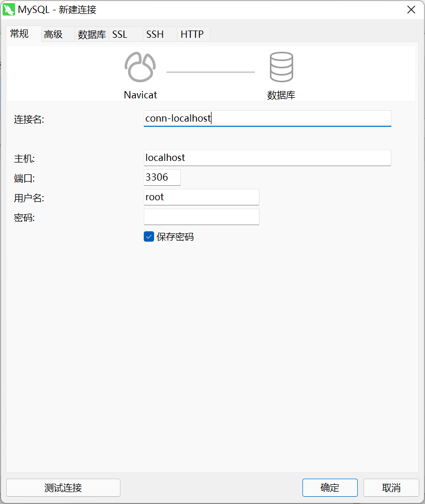Close the 新建连接 dialog window
Viewport: 425px width, 504px height.
coord(411,10)
